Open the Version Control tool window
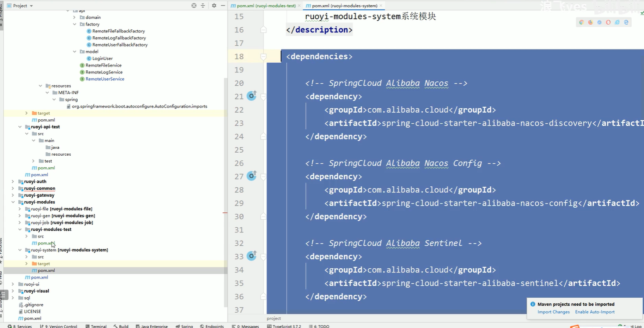644x328 pixels. 58,326
